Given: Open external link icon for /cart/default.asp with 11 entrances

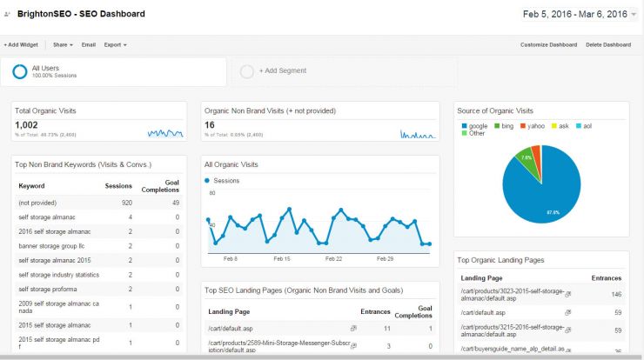Looking at the screenshot, I should [x=353, y=329].
